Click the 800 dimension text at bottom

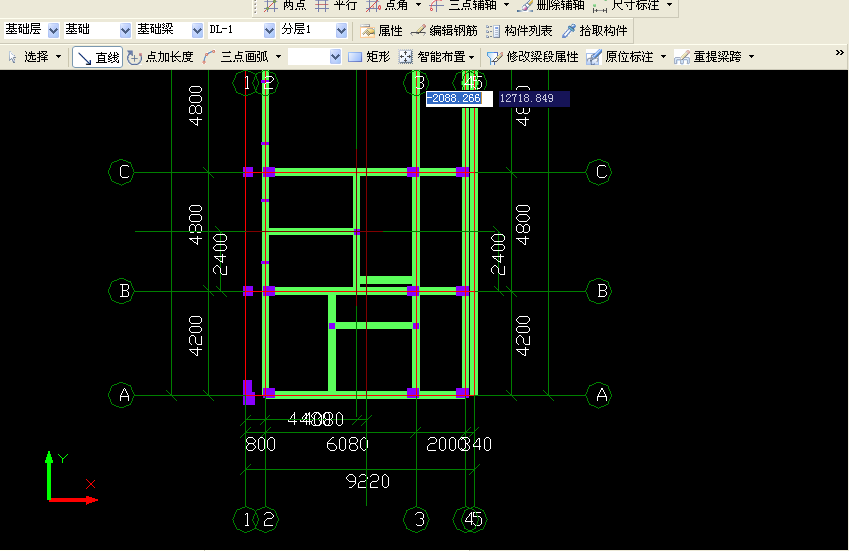pyautogui.click(x=260, y=444)
